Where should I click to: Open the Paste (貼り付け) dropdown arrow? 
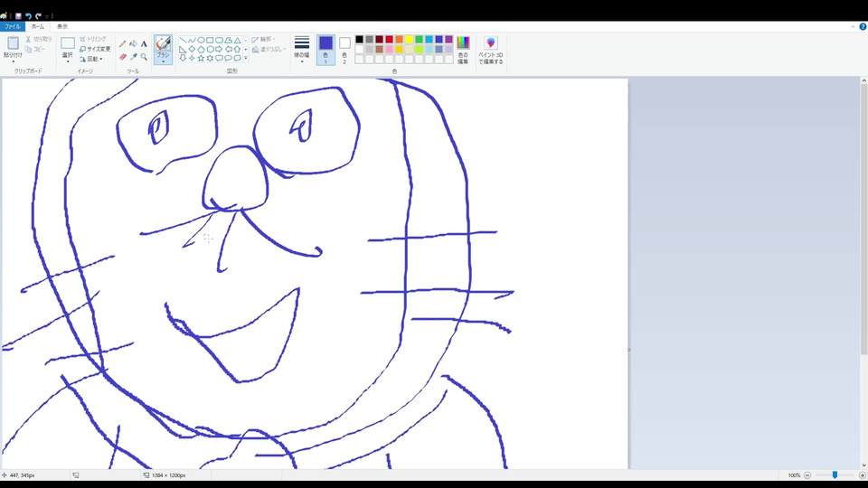click(x=13, y=62)
